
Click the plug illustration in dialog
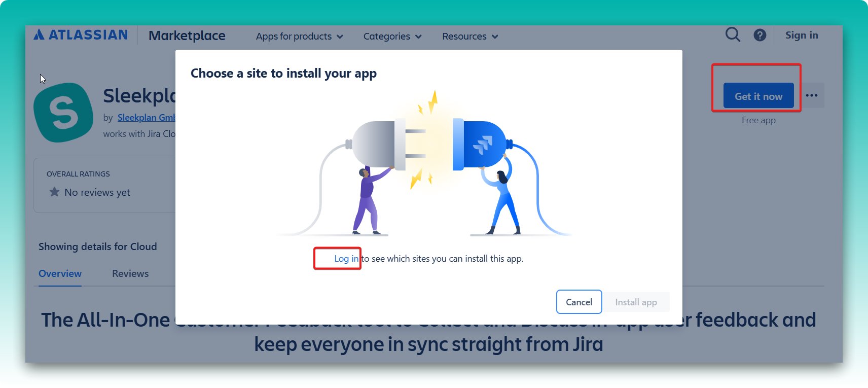425,163
